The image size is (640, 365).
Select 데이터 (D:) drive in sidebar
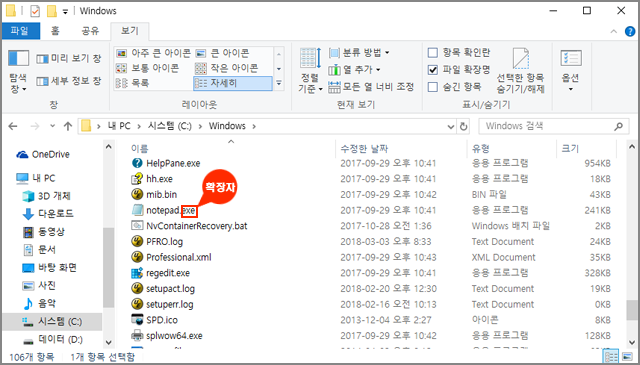click(52, 339)
